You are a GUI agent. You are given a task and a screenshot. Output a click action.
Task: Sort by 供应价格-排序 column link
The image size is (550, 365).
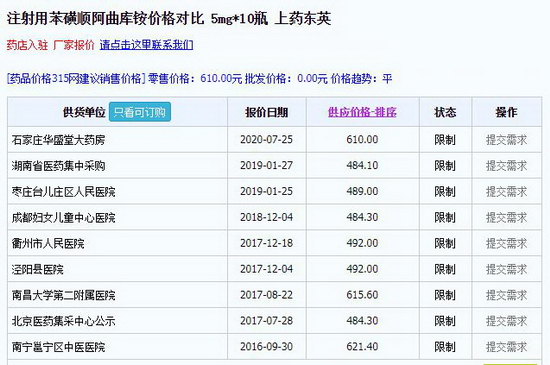(x=362, y=112)
